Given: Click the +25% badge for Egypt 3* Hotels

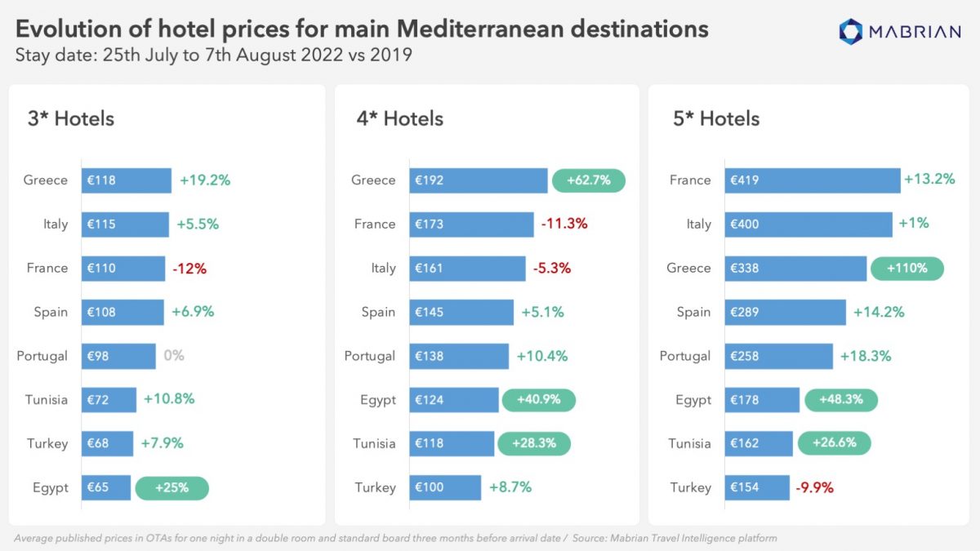Looking at the screenshot, I should click(172, 488).
